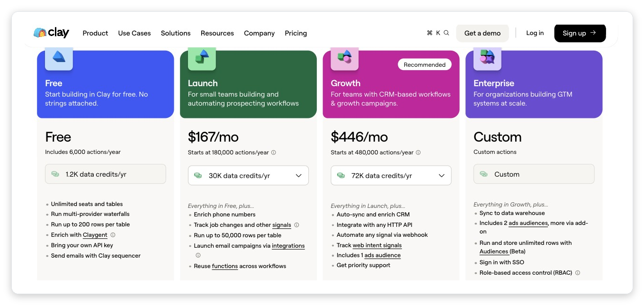Screen dimensions: 644x305
Task: Click info icon next to RBAC
Action: [x=578, y=273]
